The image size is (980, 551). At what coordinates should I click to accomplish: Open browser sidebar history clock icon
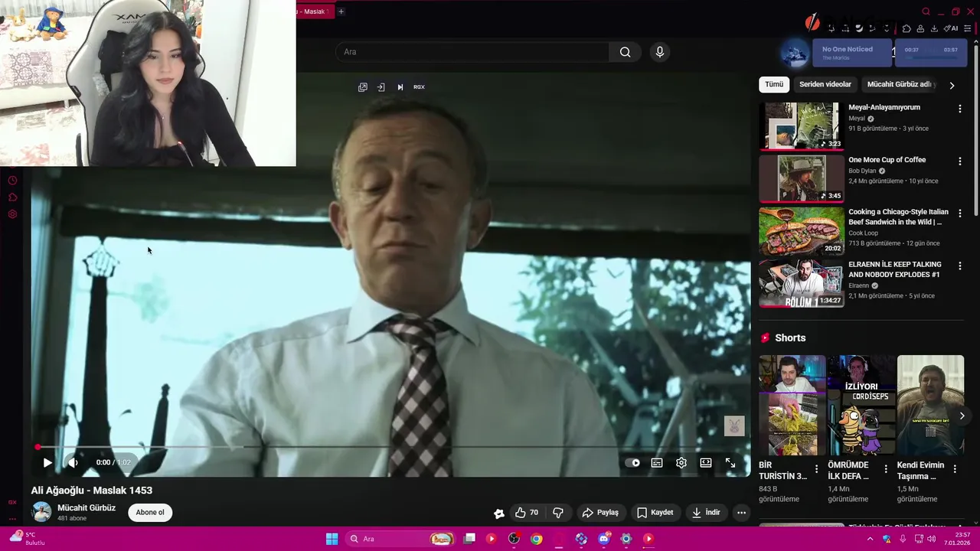tap(12, 181)
